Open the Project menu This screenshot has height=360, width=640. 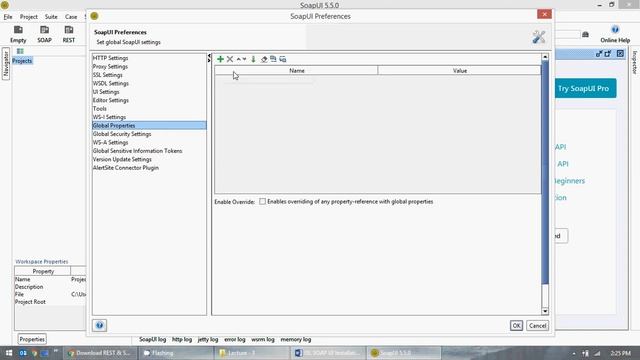[x=29, y=17]
